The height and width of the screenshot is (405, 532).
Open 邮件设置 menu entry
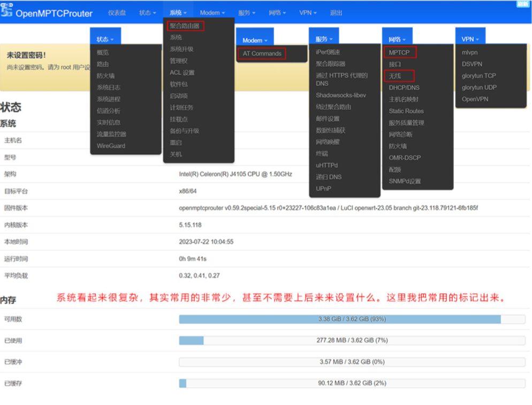tap(328, 119)
